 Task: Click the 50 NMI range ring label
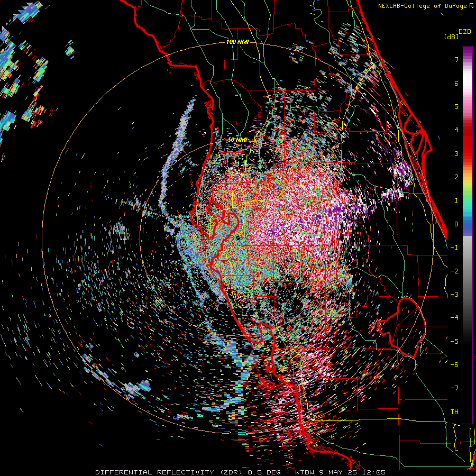click(x=237, y=140)
